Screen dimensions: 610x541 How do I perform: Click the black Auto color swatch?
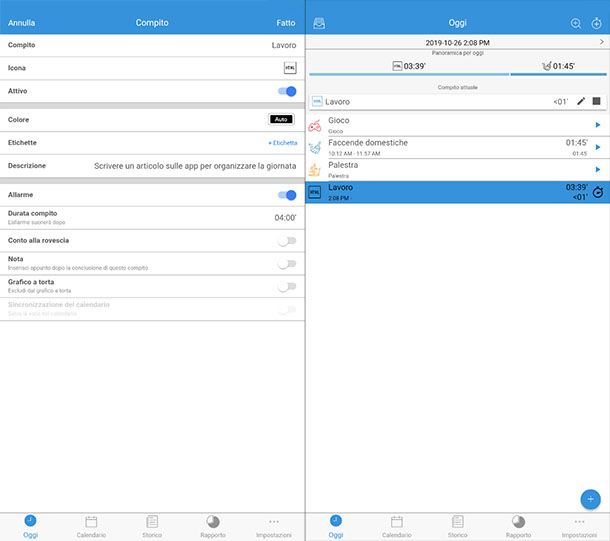[x=281, y=119]
